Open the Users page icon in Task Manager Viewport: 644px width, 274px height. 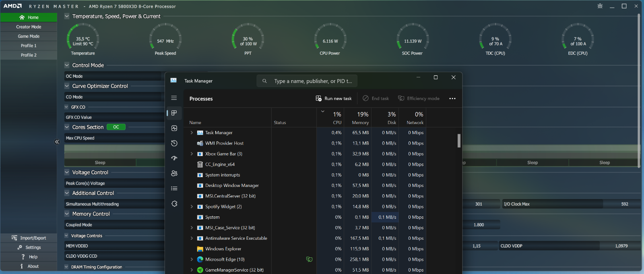tap(174, 173)
